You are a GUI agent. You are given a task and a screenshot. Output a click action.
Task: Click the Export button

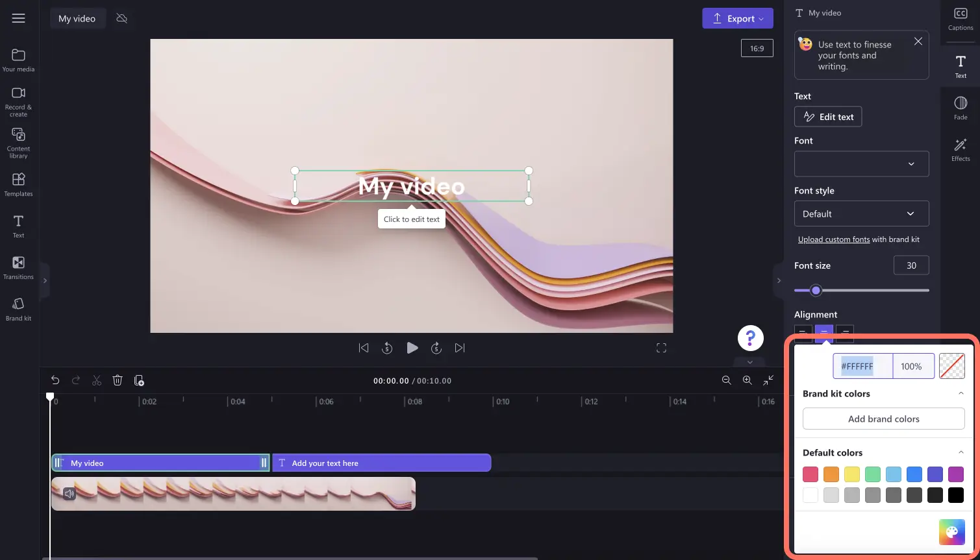[738, 18]
